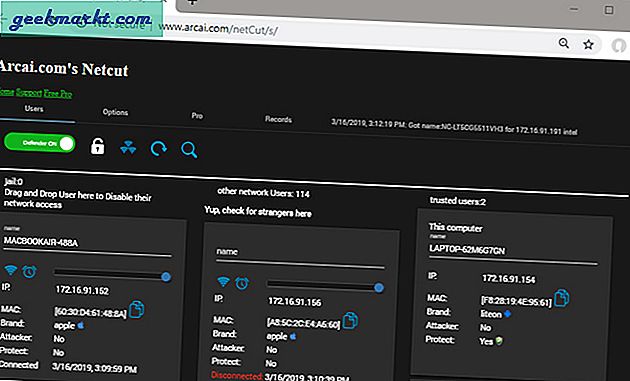Click the browser zoom magnifier in address bar

point(564,43)
